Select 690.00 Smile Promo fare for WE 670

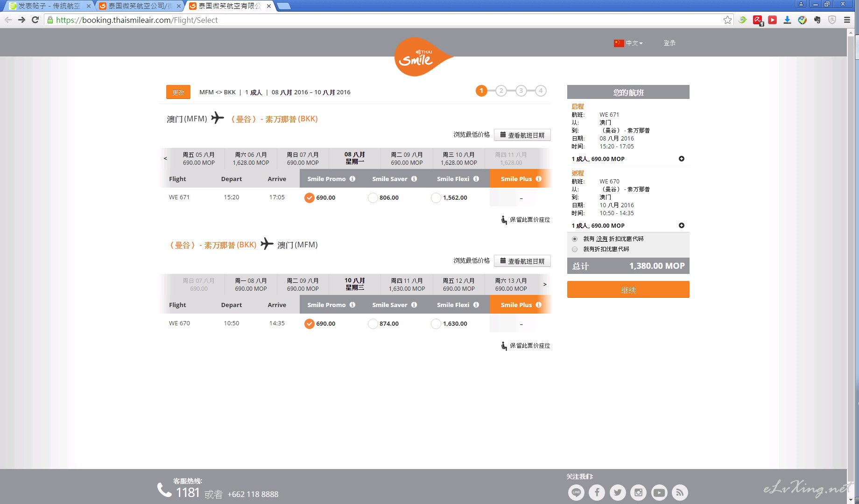tap(310, 323)
